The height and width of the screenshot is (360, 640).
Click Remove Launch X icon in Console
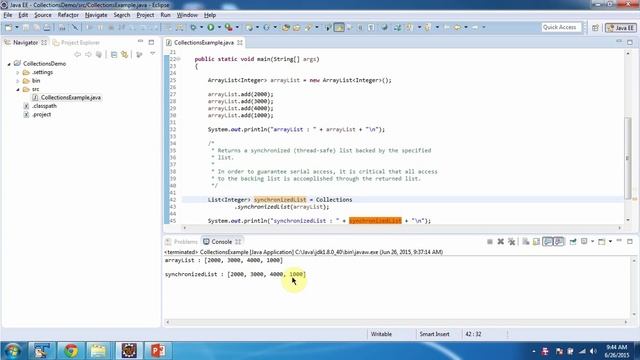pyautogui.click(x=500, y=242)
